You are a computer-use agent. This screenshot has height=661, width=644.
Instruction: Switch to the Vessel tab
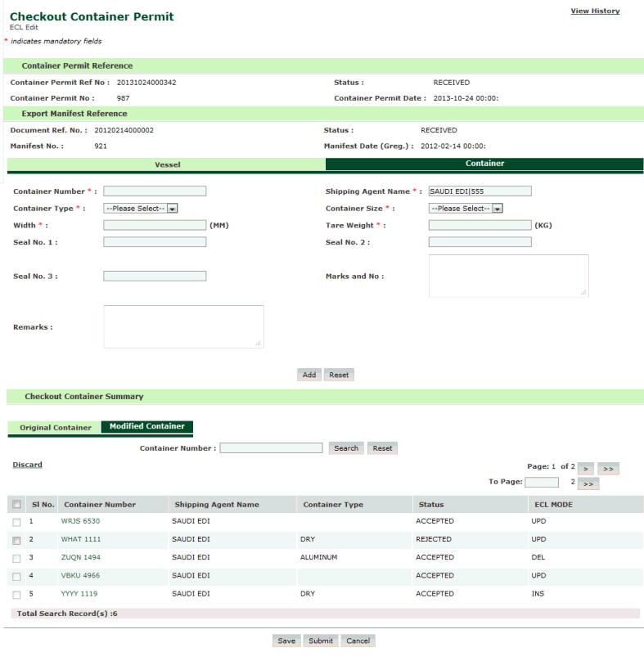tap(167, 164)
